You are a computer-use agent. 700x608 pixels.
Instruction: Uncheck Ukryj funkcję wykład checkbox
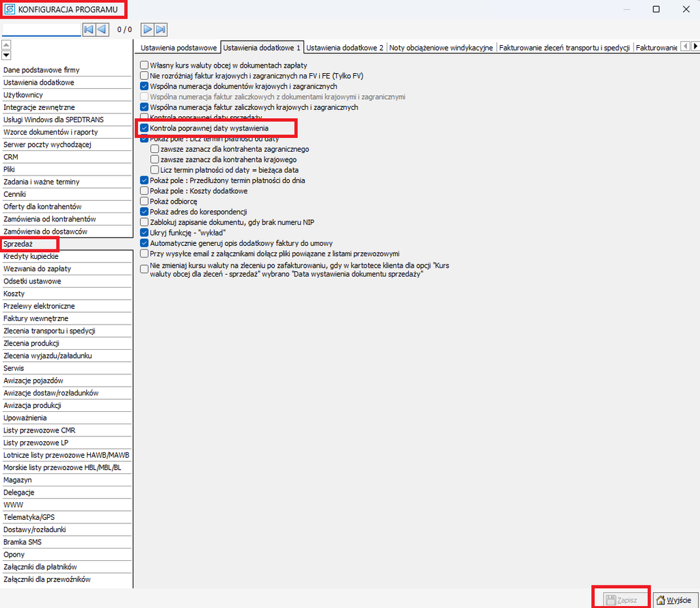click(x=144, y=232)
